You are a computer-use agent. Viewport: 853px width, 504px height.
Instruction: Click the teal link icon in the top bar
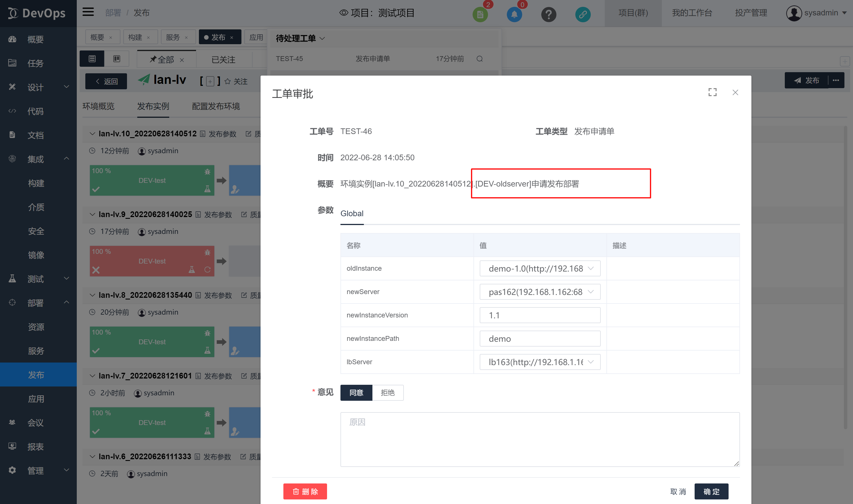[583, 14]
